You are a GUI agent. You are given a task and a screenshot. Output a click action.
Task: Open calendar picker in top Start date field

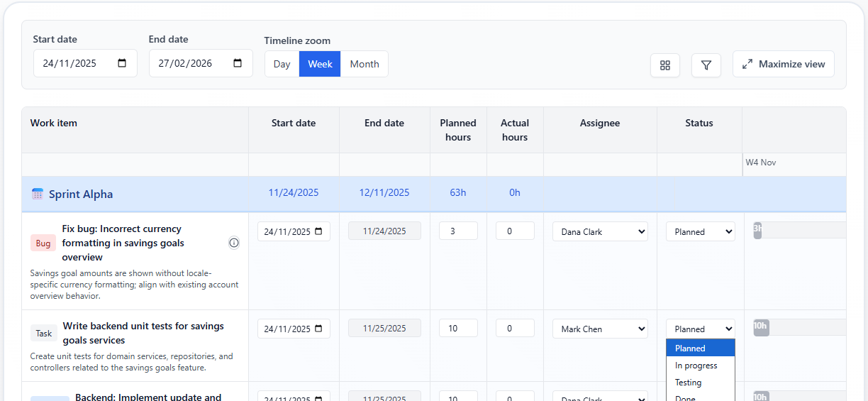122,63
